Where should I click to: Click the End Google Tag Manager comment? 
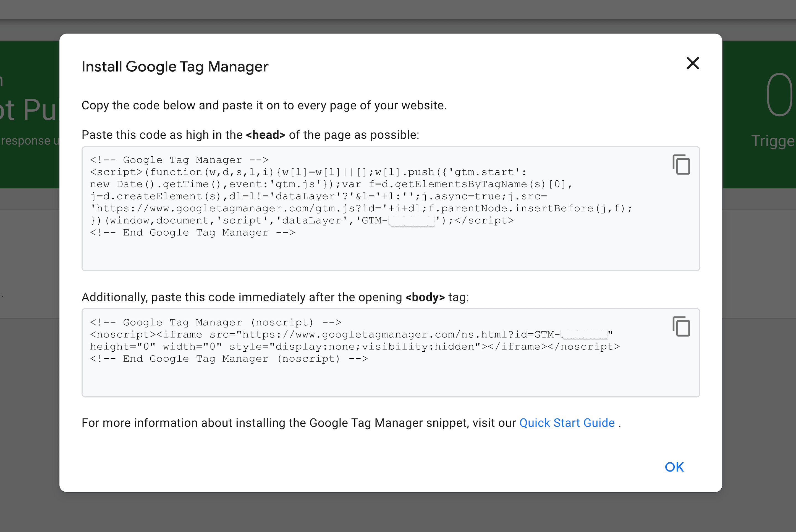tap(192, 233)
